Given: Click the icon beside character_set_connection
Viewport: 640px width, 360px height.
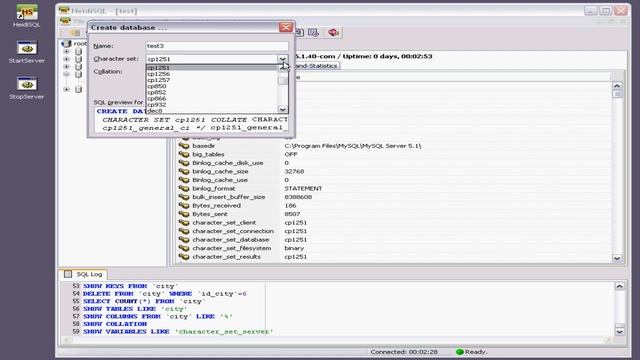Looking at the screenshot, I should point(184,231).
